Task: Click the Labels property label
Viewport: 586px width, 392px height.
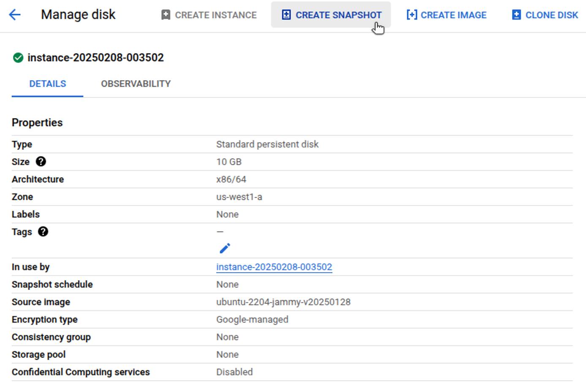Action: click(26, 214)
